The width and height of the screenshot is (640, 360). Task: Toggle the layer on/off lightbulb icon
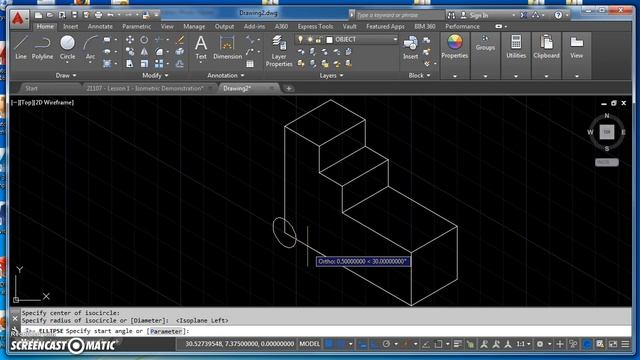point(300,39)
